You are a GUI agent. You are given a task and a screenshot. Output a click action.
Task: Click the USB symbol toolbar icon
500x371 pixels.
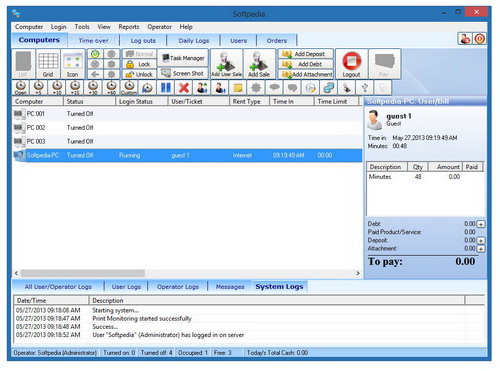(x=365, y=88)
